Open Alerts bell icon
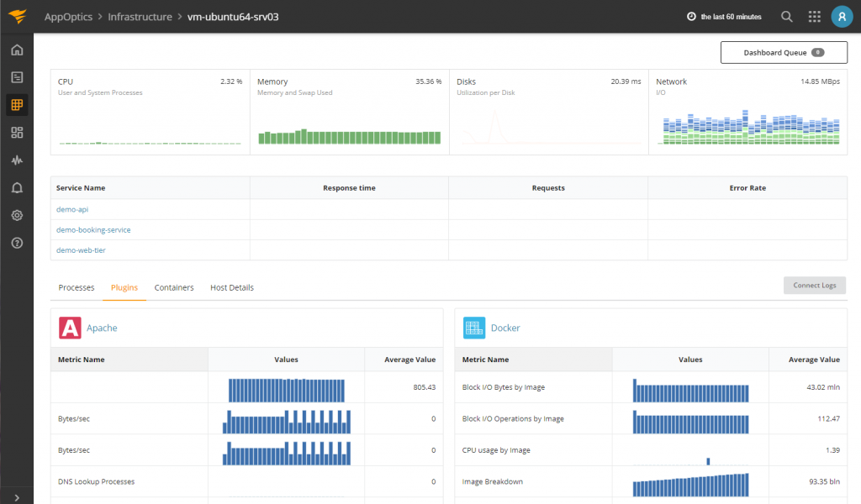This screenshot has width=861, height=504. tap(17, 188)
